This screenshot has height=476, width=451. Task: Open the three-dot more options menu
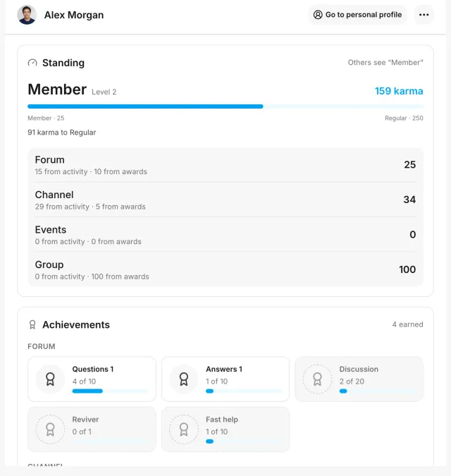point(424,15)
